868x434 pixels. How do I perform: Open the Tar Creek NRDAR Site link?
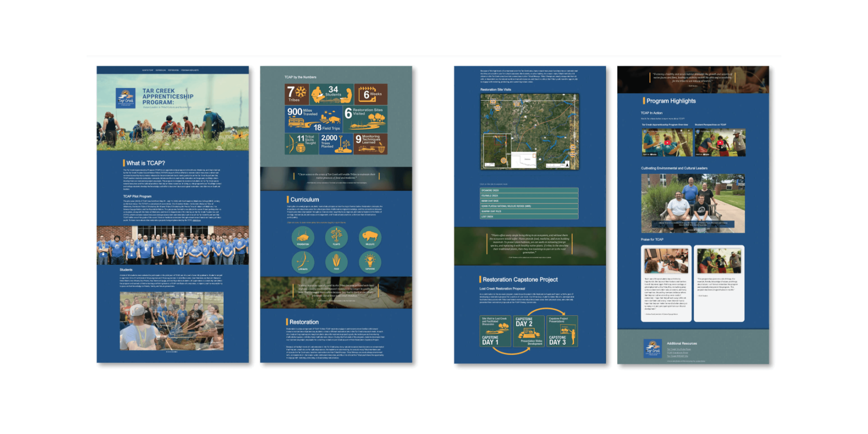pos(677,356)
